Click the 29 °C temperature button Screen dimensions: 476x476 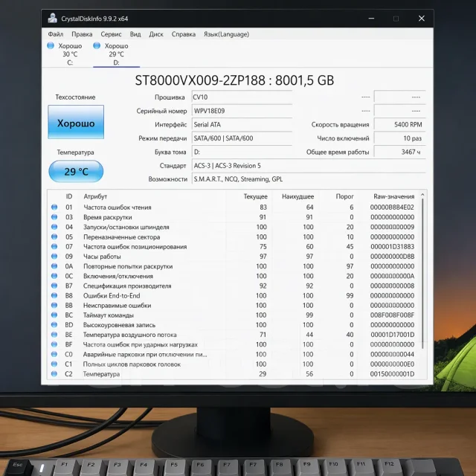[x=76, y=172]
